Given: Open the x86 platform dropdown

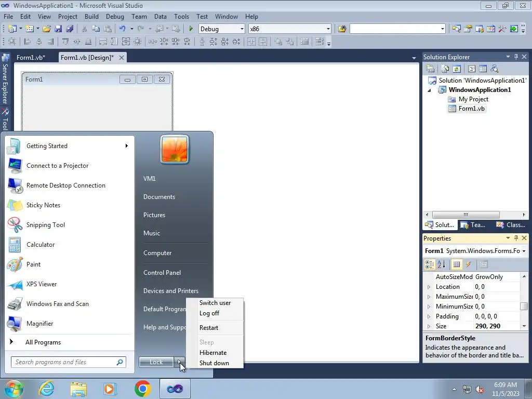Looking at the screenshot, I should pyautogui.click(x=328, y=29).
